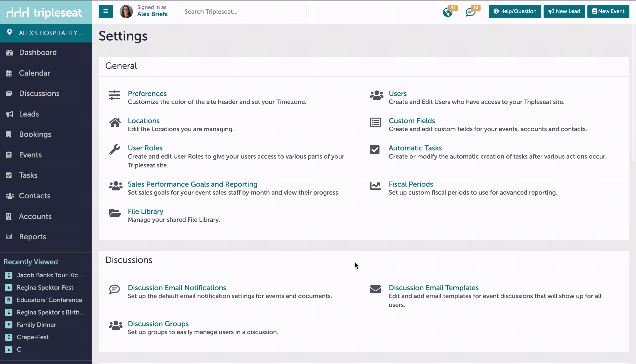Open the Users settings link
Viewport: 636px width, 364px height.
pos(398,94)
